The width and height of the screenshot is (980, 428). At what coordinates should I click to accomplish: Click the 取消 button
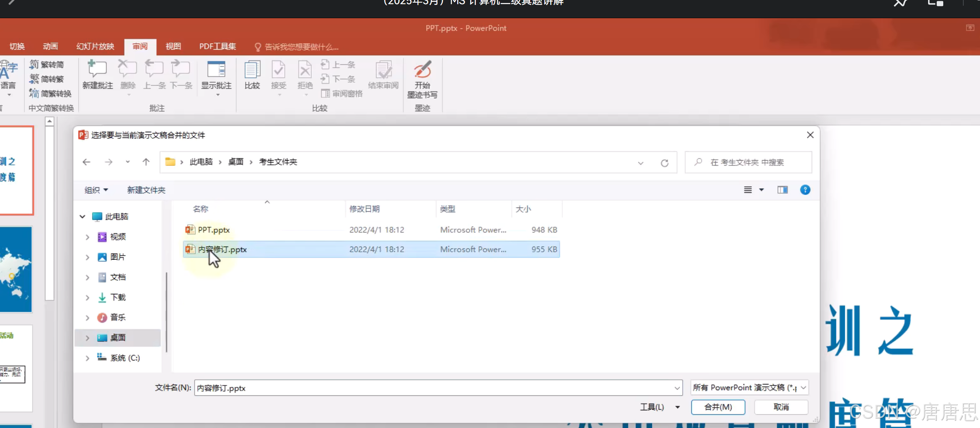point(781,407)
